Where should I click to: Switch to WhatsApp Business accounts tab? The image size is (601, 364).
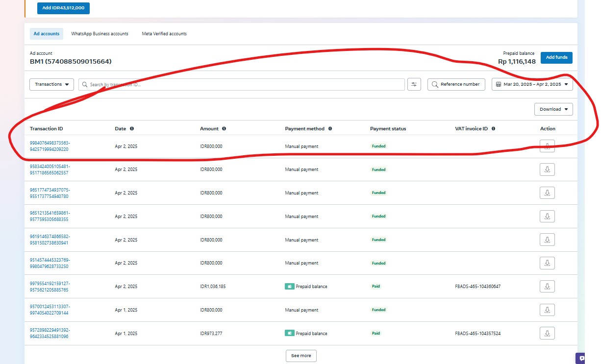(x=100, y=34)
